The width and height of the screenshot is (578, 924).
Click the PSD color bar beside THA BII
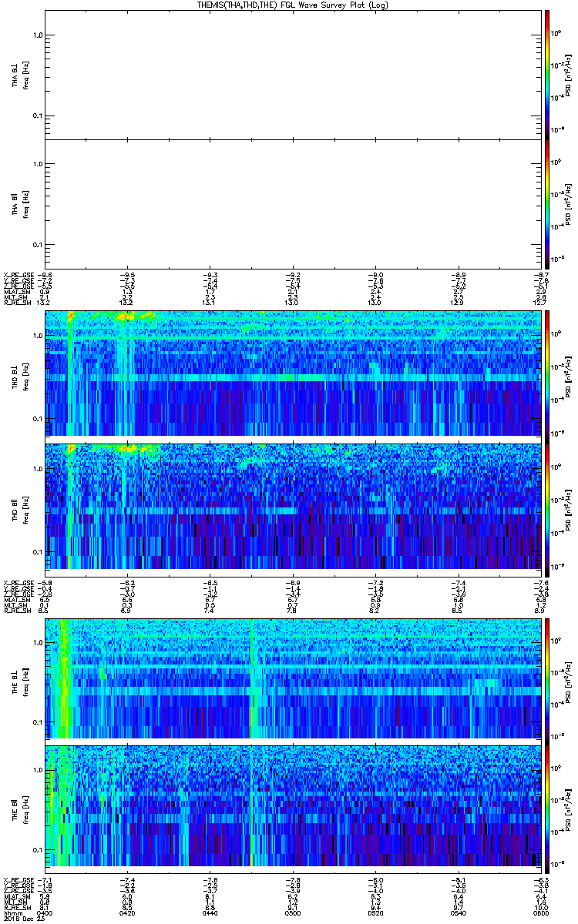pyautogui.click(x=546, y=203)
